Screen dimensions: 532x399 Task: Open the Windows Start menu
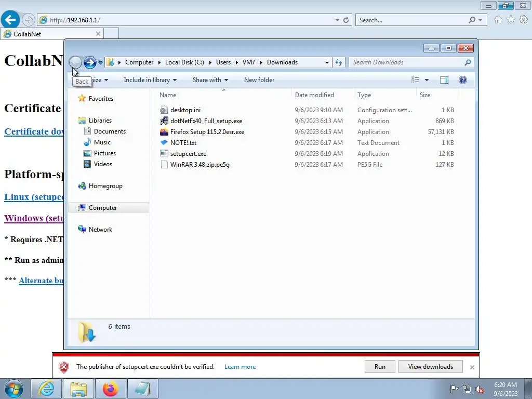coord(14,389)
